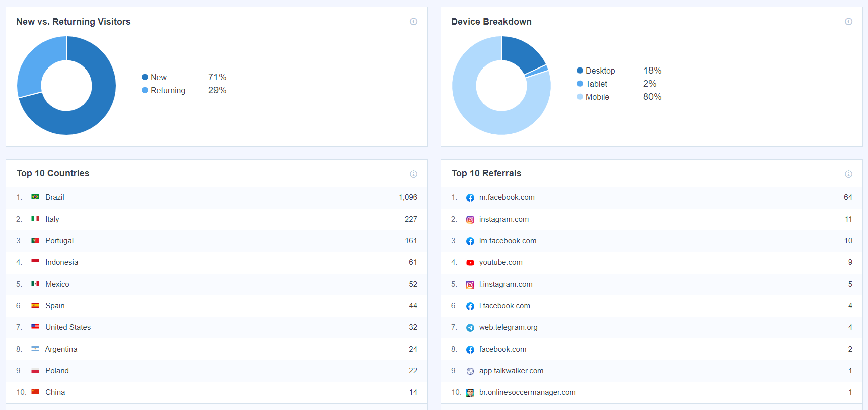Click the Instagram icon beside instagram.com

click(x=470, y=220)
